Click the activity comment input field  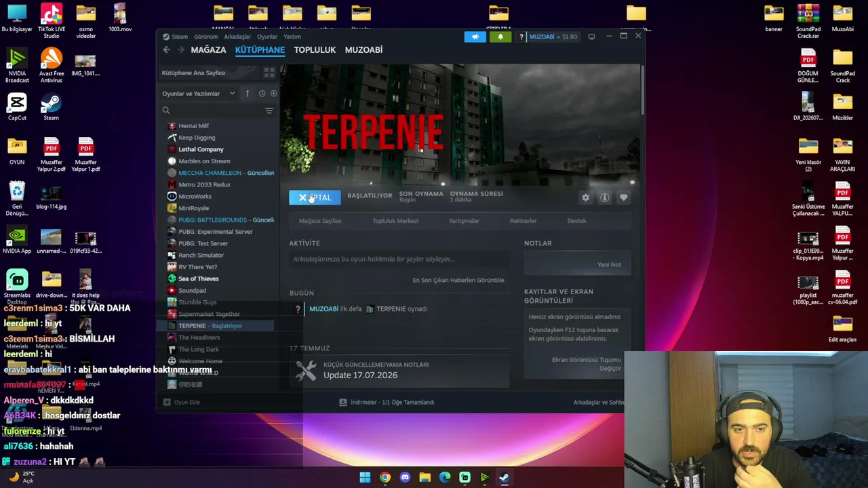400,259
